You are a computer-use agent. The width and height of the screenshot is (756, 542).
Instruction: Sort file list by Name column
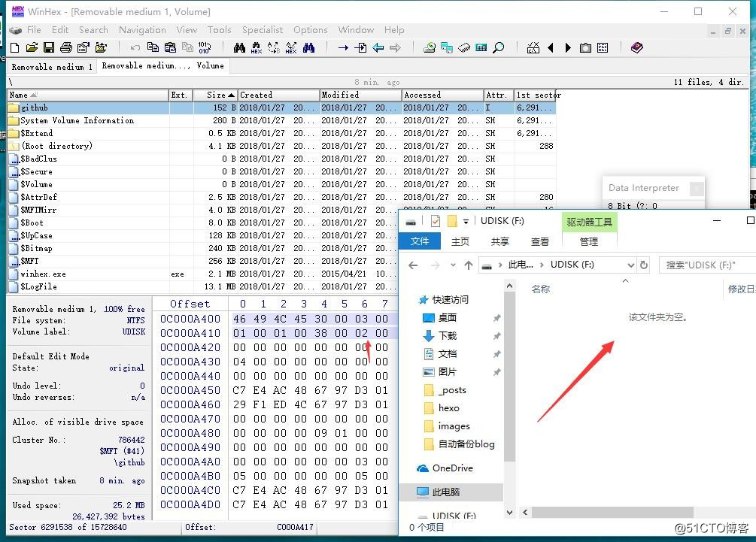tap(88, 95)
